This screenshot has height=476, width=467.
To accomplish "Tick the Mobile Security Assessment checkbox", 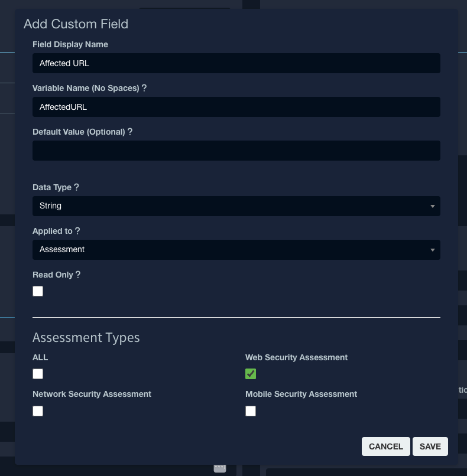I will point(251,411).
